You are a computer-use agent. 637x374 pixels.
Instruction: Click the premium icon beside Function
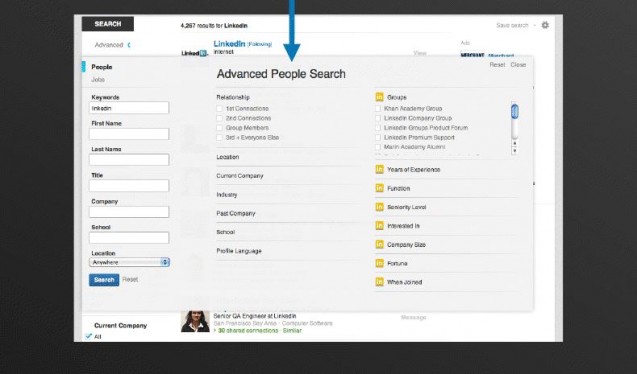[x=379, y=188]
